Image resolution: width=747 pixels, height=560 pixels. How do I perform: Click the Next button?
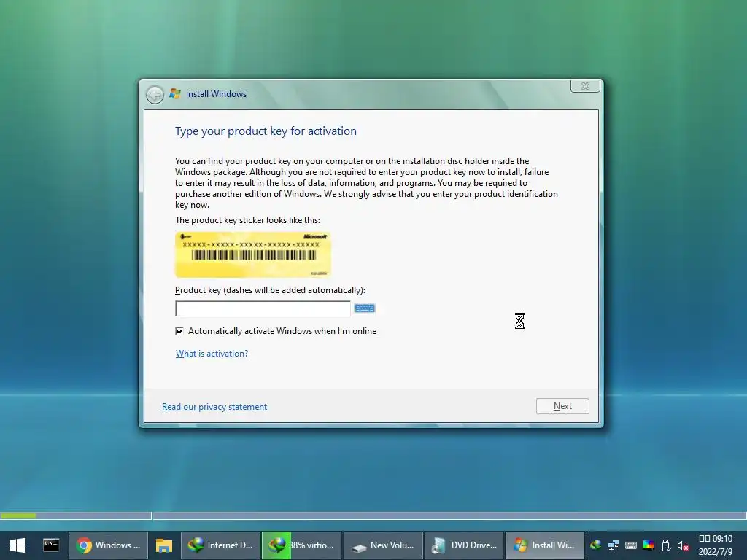[562, 406]
